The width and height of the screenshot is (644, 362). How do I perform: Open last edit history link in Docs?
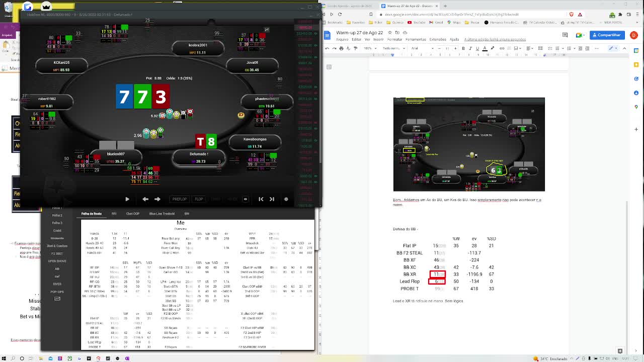[x=495, y=39]
